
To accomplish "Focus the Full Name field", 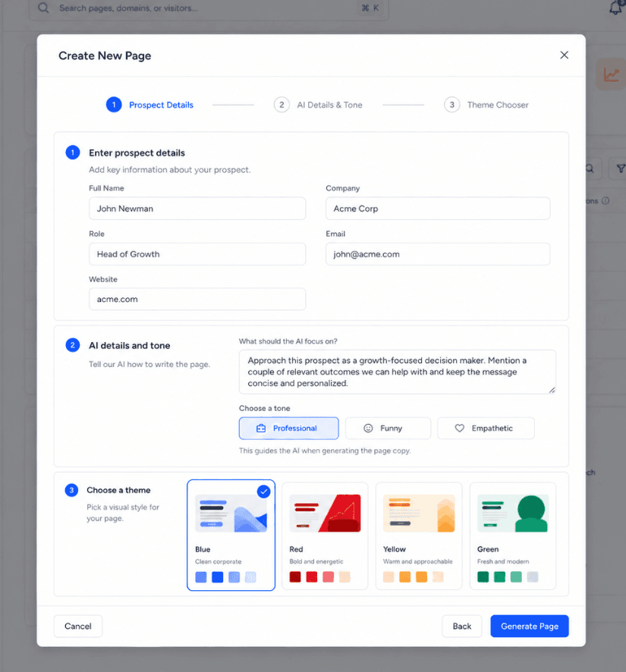I will point(197,209).
